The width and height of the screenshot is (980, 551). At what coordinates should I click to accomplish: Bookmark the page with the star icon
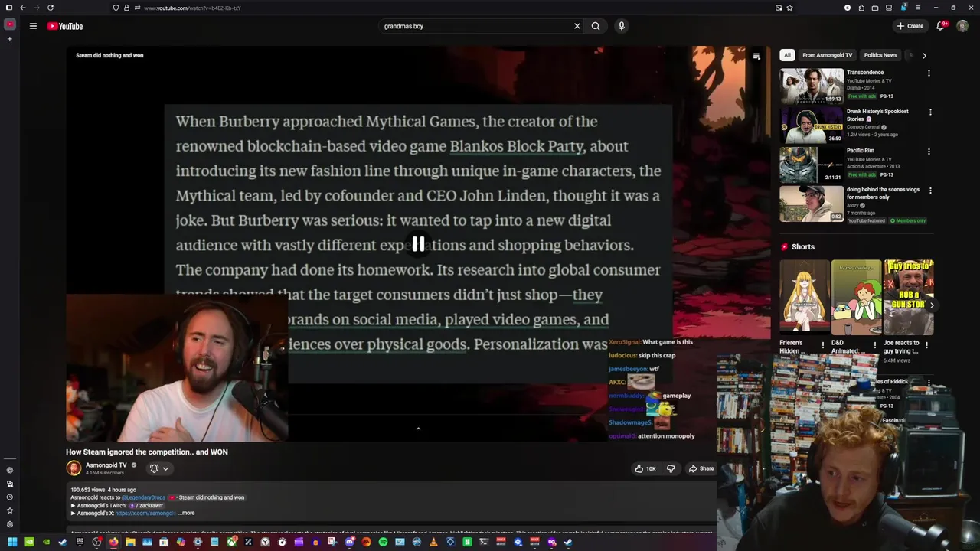tap(789, 8)
